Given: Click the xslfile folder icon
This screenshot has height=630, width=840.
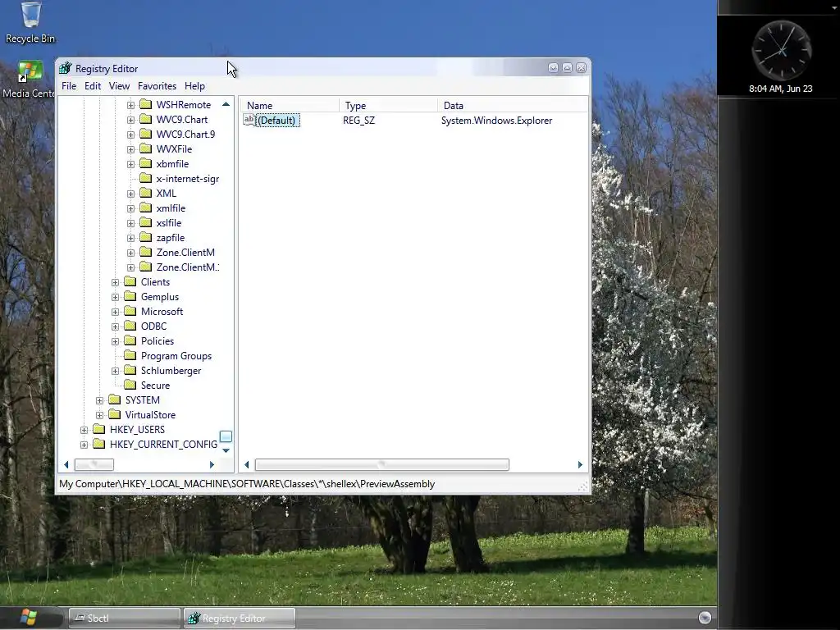Looking at the screenshot, I should coord(146,222).
